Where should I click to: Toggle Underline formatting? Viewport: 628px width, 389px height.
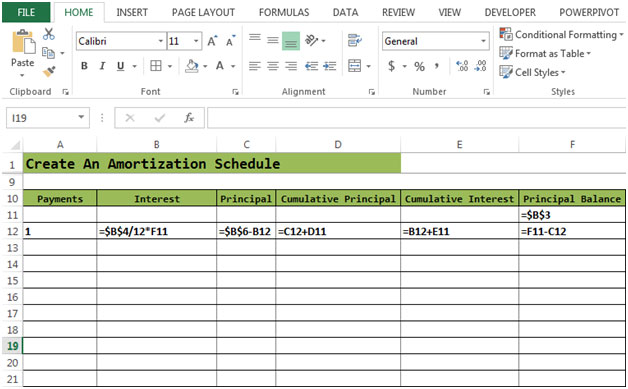click(120, 66)
